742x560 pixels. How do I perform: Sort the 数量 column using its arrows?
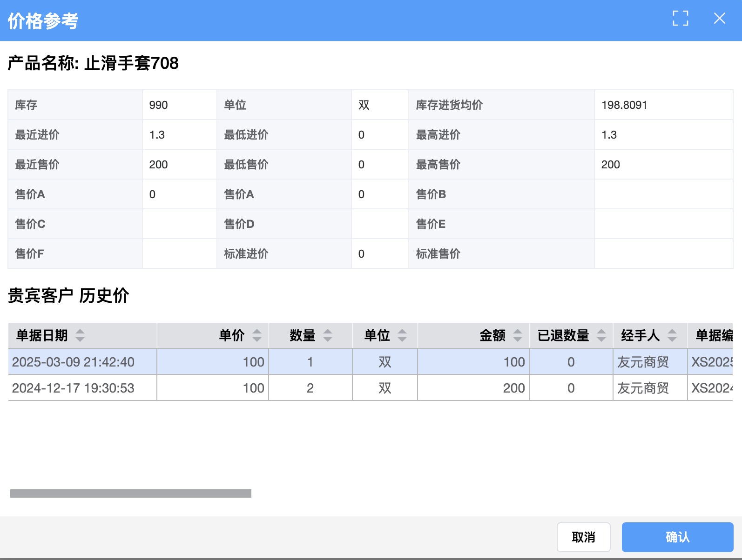click(328, 335)
